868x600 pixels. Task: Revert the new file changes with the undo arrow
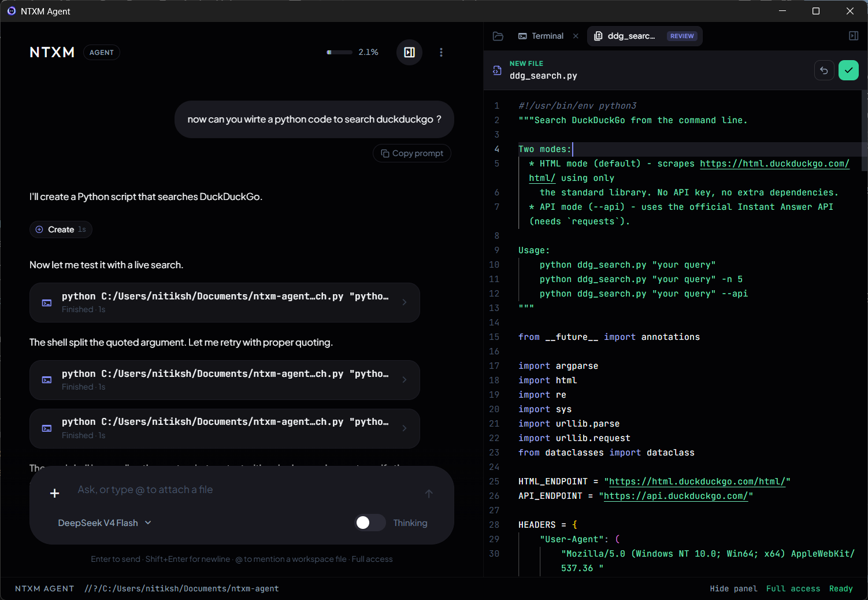(x=824, y=71)
